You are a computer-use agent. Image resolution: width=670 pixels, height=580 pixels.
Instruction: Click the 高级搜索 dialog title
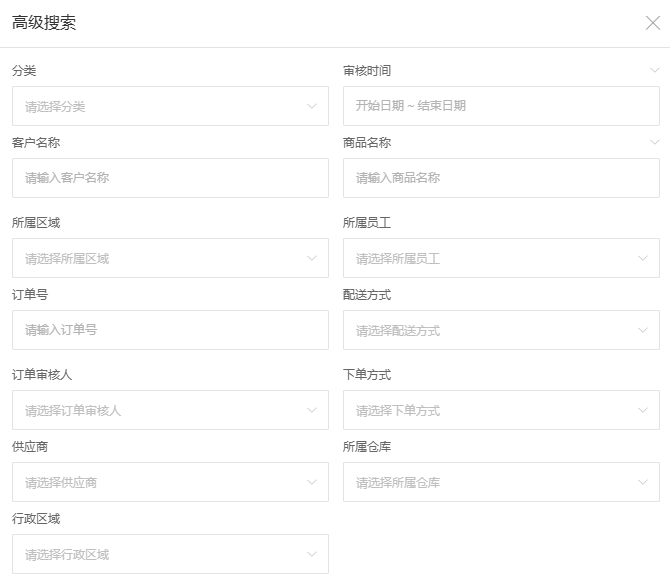pyautogui.click(x=44, y=23)
